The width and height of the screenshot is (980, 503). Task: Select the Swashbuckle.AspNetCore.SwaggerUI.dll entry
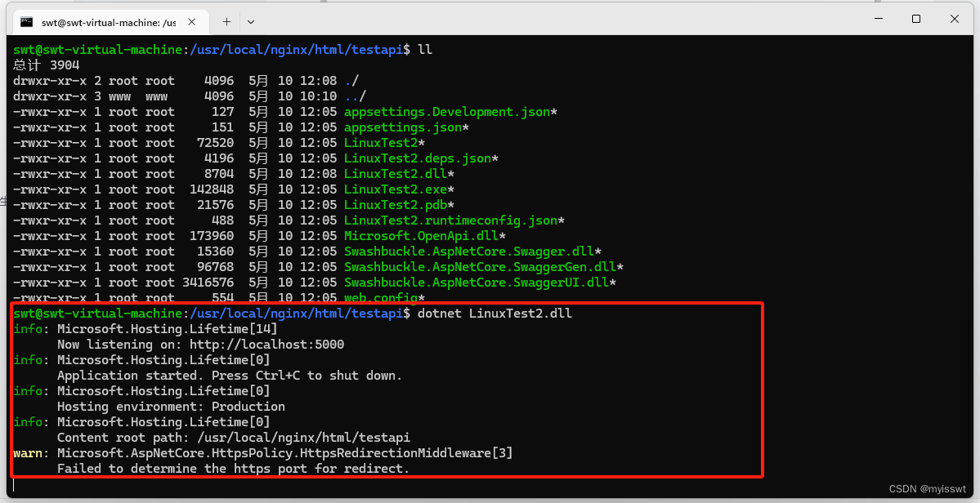click(477, 282)
